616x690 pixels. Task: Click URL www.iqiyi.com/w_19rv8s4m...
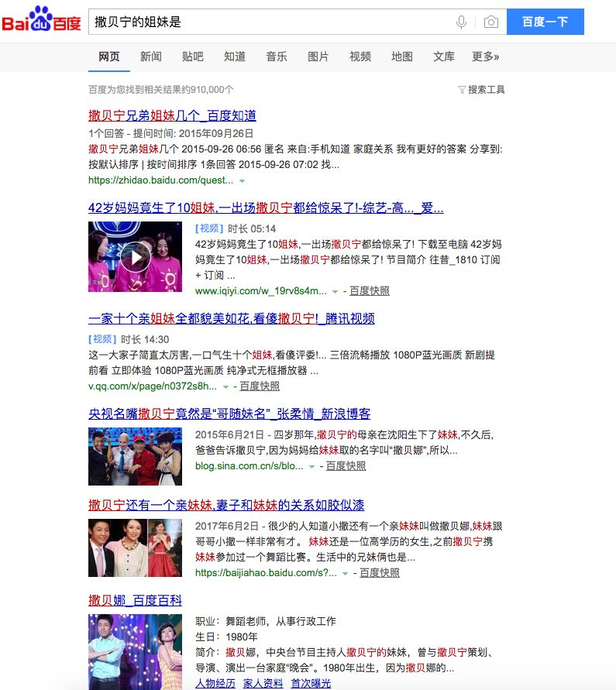261,291
